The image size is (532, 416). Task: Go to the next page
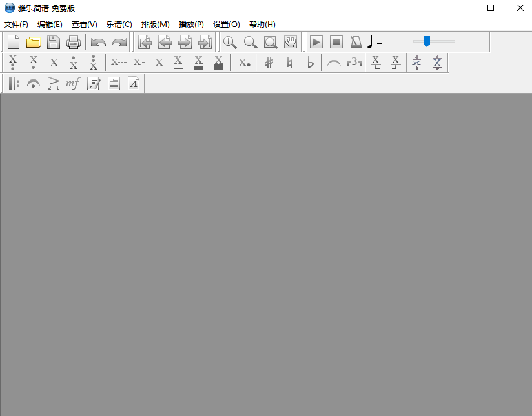point(185,43)
